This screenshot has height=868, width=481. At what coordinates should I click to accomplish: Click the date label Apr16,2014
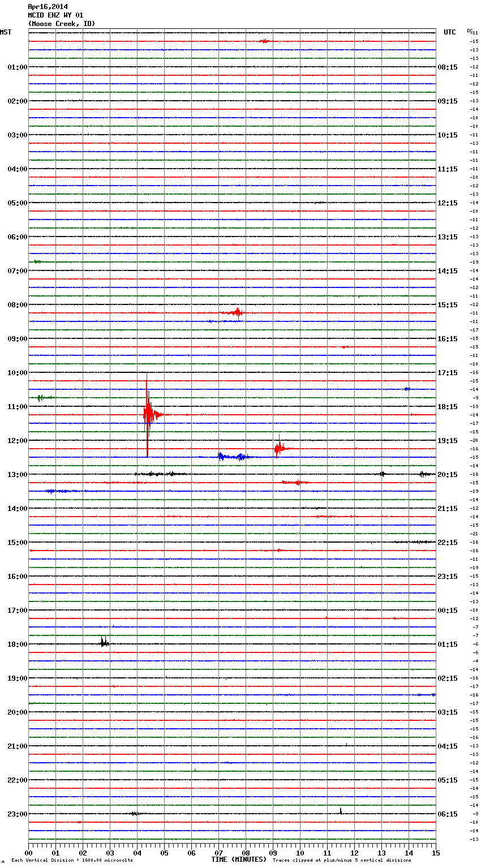(x=48, y=7)
